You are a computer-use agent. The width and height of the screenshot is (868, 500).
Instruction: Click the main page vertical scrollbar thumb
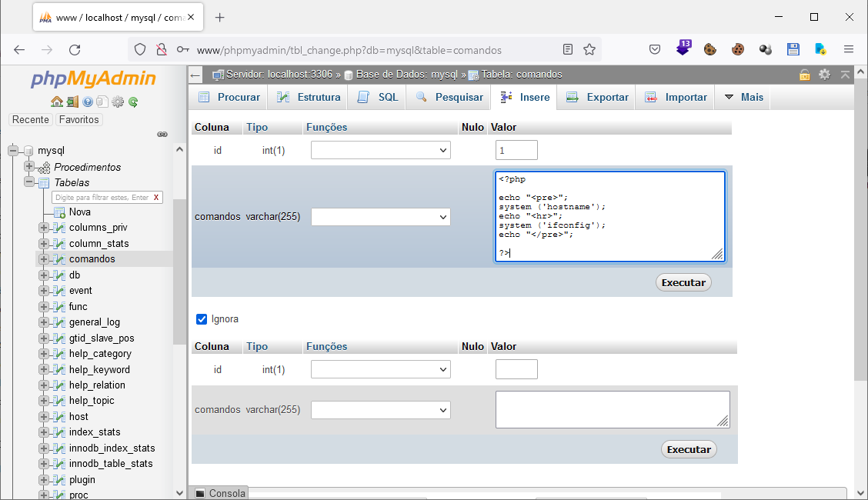pyautogui.click(x=860, y=229)
